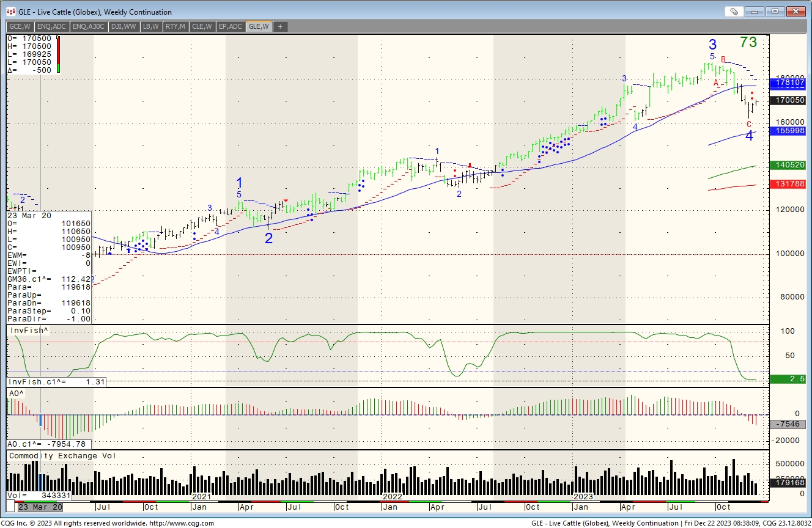Click the active GLE,W tab

[x=259, y=26]
